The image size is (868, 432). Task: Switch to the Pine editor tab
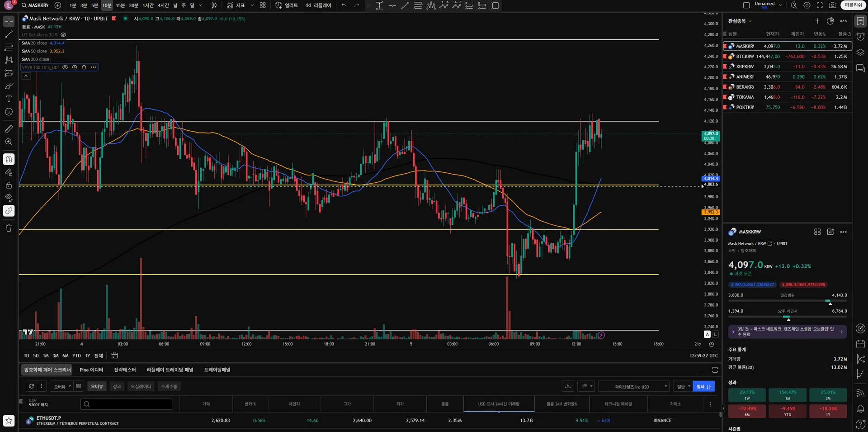tap(91, 370)
